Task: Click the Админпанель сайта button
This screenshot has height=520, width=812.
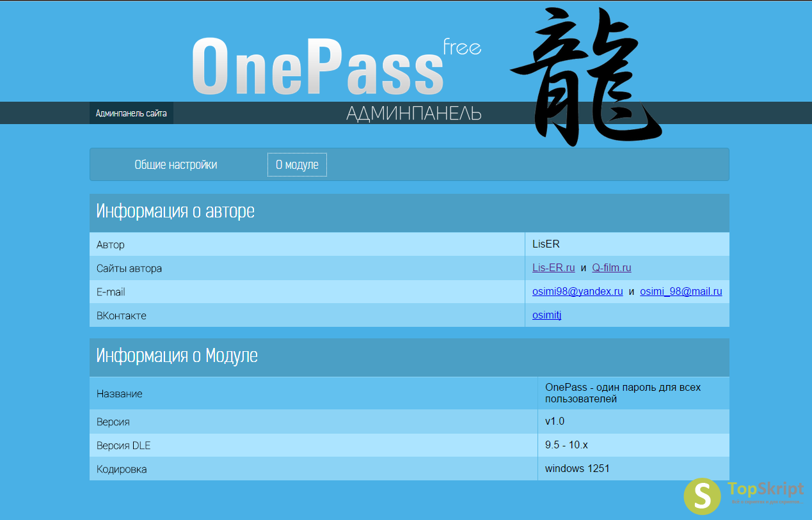Action: coord(131,113)
